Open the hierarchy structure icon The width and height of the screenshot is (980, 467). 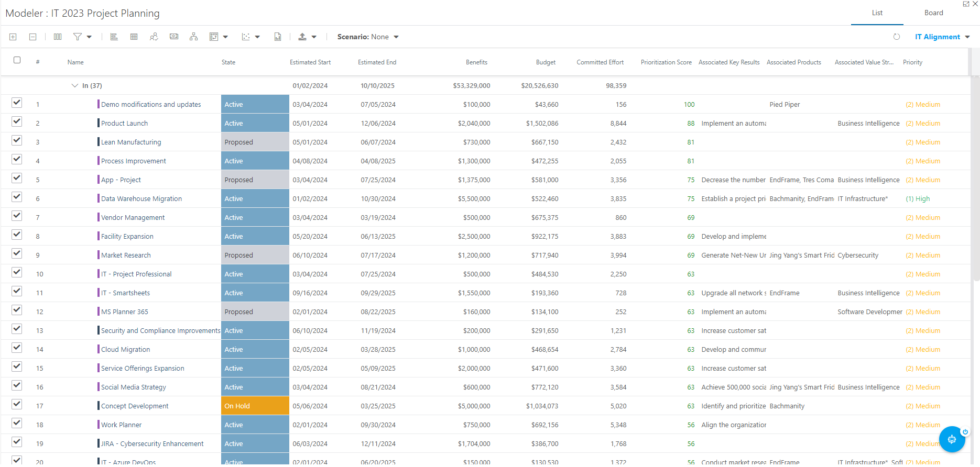point(194,37)
